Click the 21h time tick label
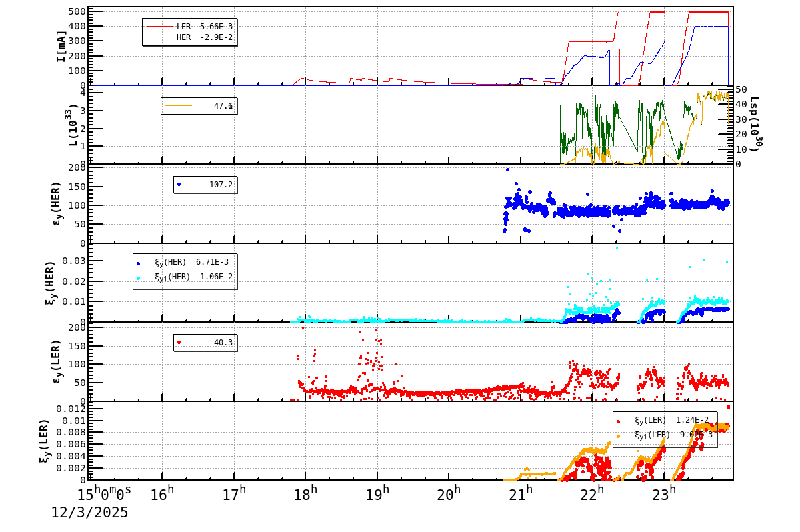Screen dimensions: 800x532 pyautogui.click(x=520, y=494)
